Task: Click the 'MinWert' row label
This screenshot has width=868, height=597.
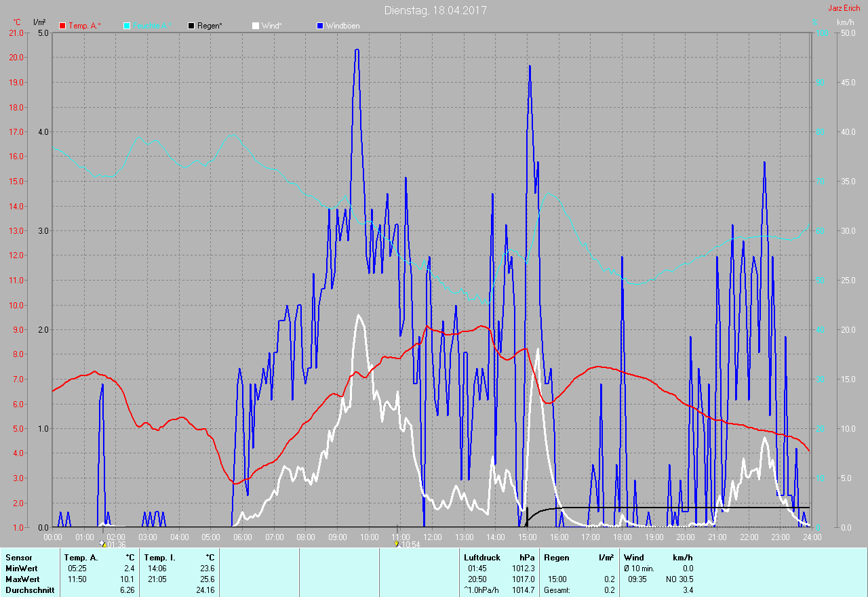Action: 22,569
